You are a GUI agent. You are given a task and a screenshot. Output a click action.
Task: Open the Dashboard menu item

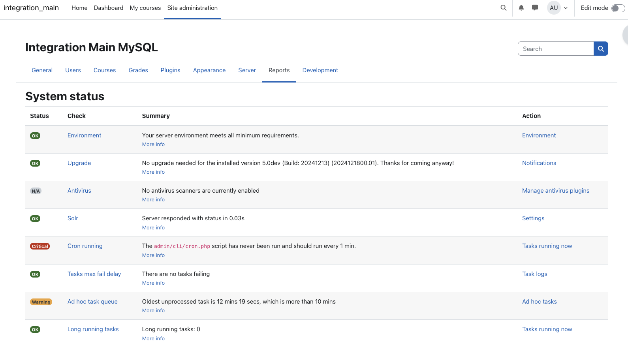pos(109,8)
